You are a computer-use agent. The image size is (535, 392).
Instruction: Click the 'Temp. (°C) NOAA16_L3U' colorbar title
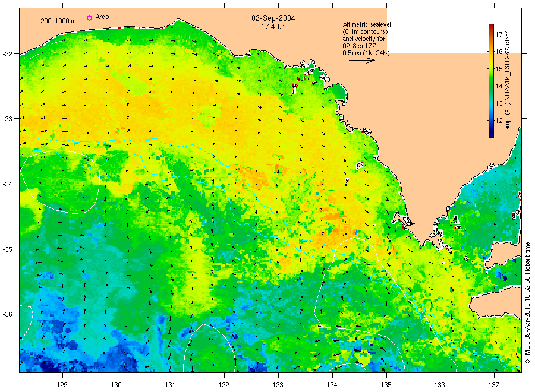coord(508,81)
